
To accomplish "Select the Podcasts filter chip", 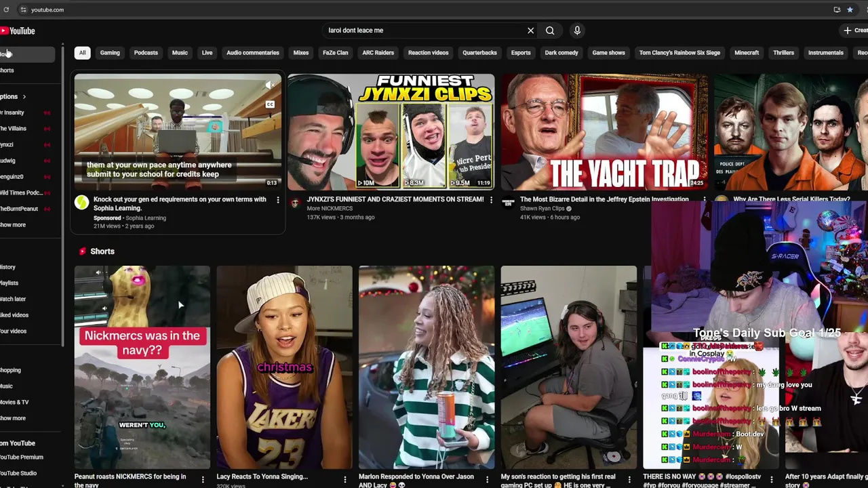I will tap(146, 53).
